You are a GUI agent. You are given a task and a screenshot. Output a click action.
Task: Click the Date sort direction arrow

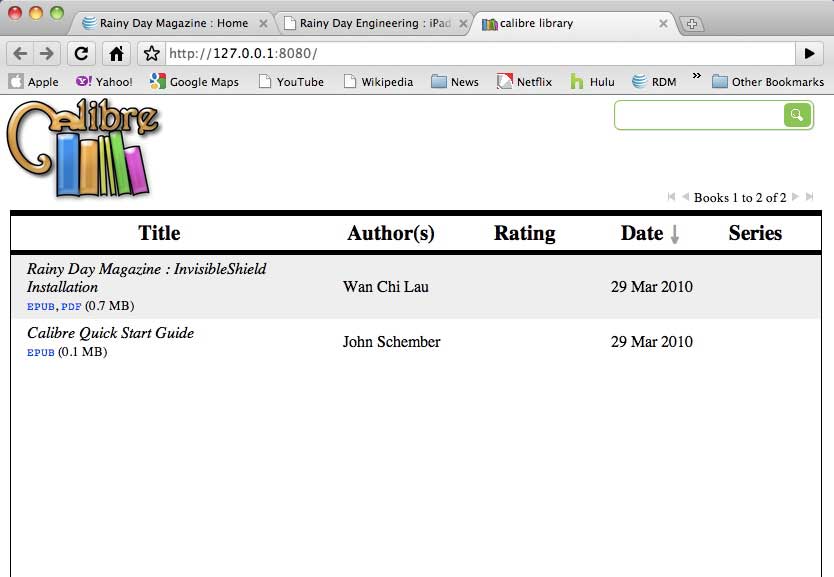(674, 234)
